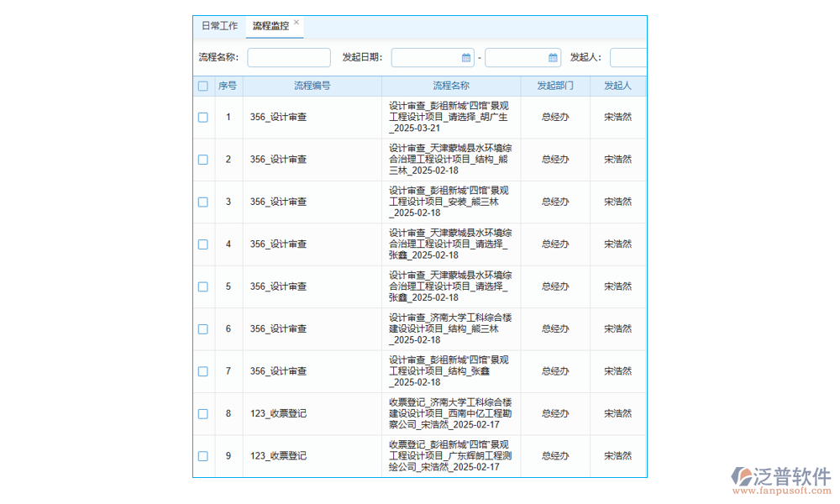
Task: Select row 9 收票登记 entry
Action: coord(202,456)
